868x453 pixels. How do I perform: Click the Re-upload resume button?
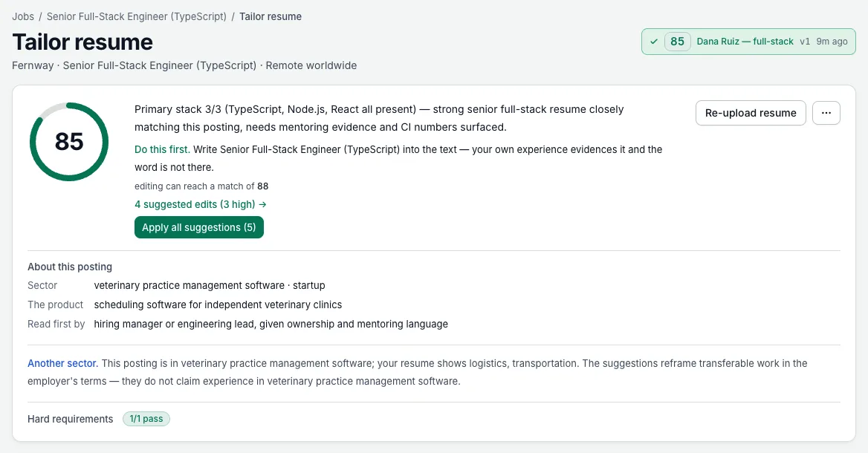pos(751,113)
